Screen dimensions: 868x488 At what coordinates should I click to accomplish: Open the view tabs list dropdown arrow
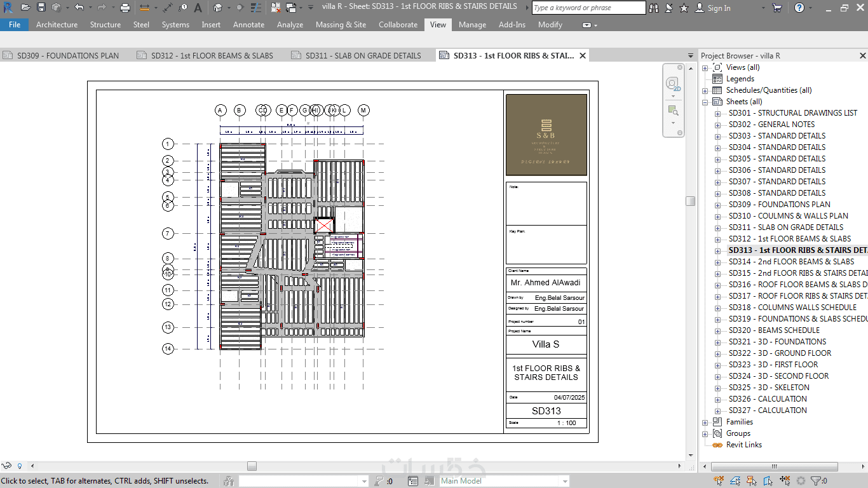(x=691, y=56)
